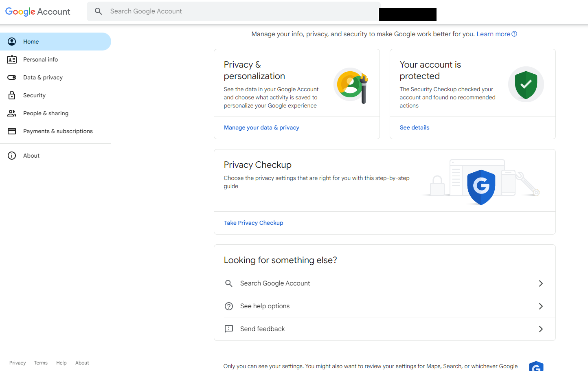The image size is (588, 371).
Task: Click the blue Google shield illustration
Action: click(481, 187)
